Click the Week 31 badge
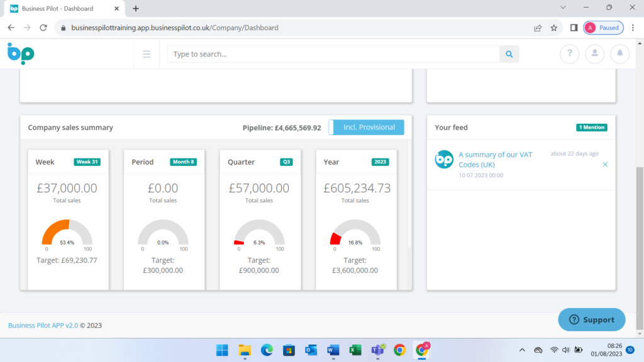Viewport: 644px width, 362px height. coord(87,162)
